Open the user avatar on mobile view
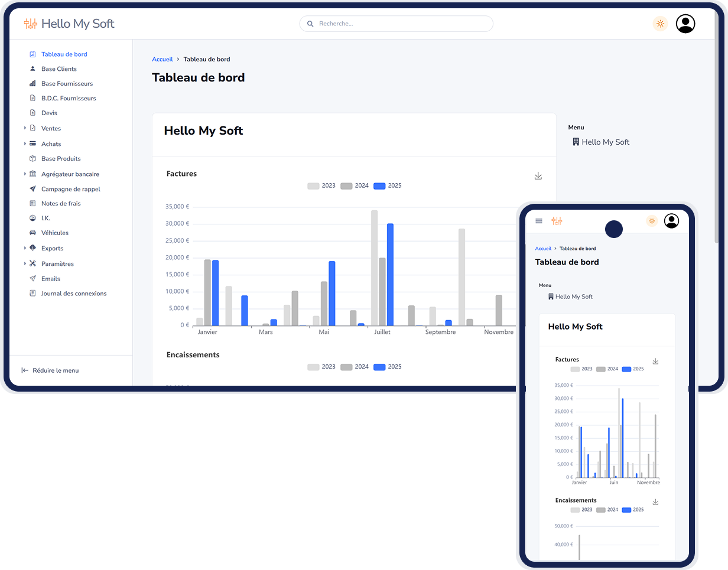 (671, 221)
